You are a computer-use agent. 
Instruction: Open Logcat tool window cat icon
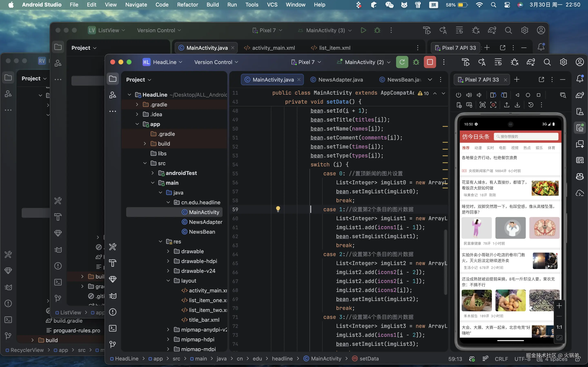coord(113,296)
